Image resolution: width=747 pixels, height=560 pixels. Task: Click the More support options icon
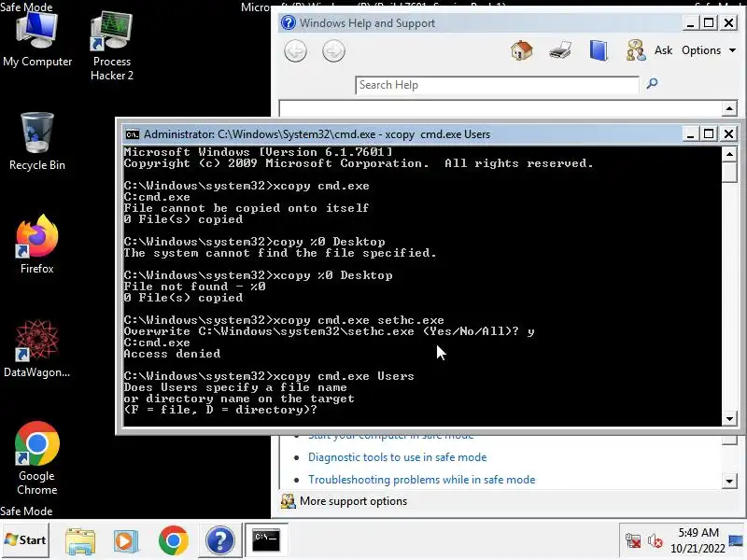[x=288, y=501]
